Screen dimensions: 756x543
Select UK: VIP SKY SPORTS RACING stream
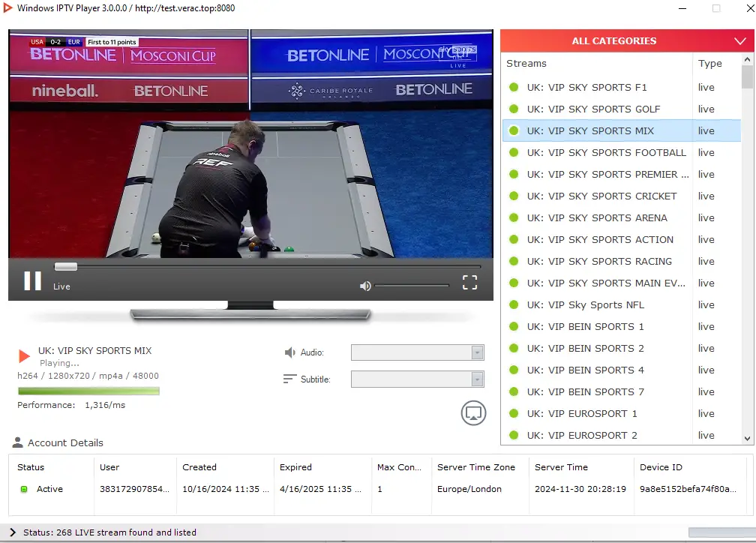click(622, 261)
